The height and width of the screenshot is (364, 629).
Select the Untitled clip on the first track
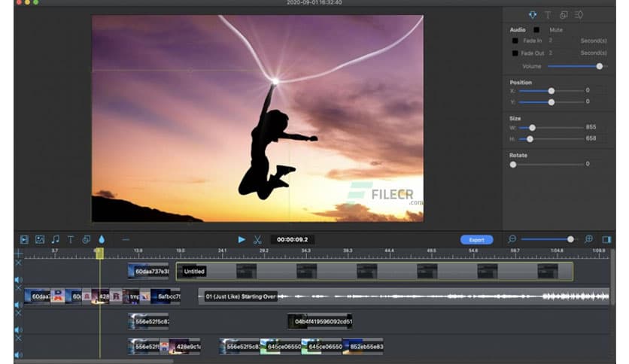tap(374, 271)
